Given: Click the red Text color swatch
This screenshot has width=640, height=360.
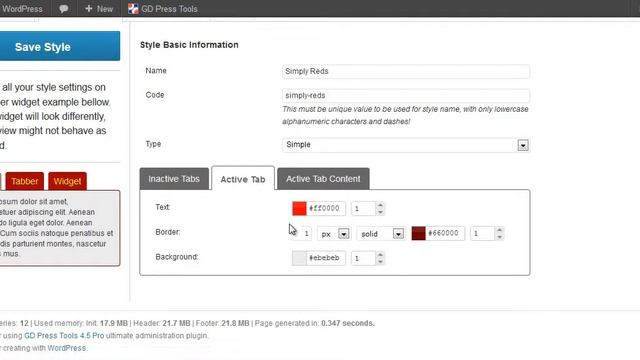Looking at the screenshot, I should [x=299, y=209].
